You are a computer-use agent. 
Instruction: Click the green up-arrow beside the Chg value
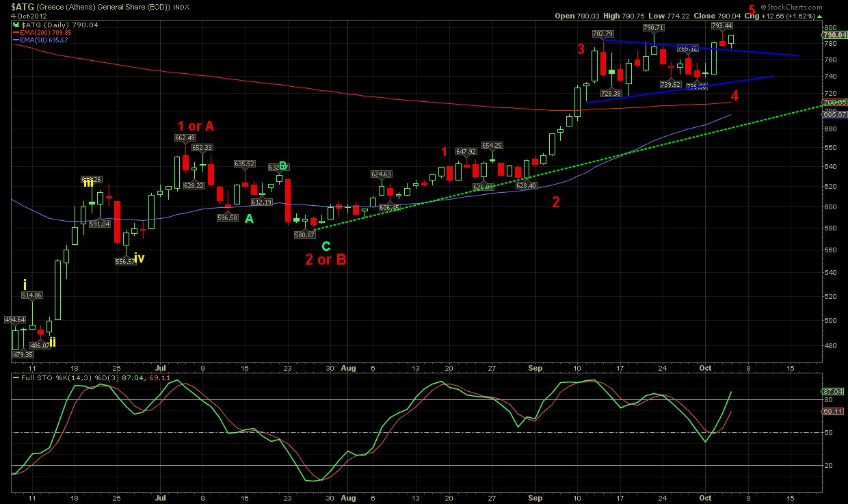tap(821, 16)
